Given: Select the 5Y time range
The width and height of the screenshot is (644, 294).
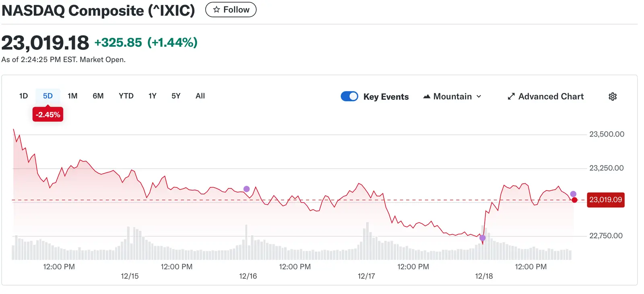Looking at the screenshot, I should click(x=176, y=96).
